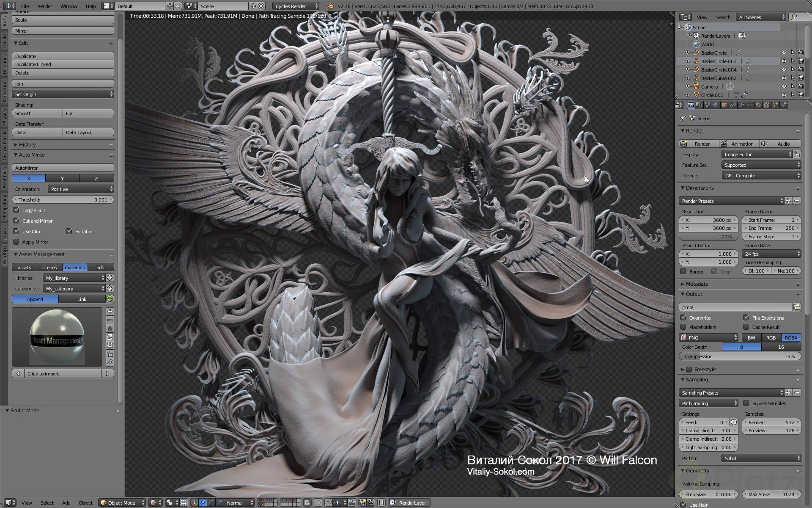The width and height of the screenshot is (812, 508).
Task: Enable proportional editing in the viewport header
Action: click(318, 503)
